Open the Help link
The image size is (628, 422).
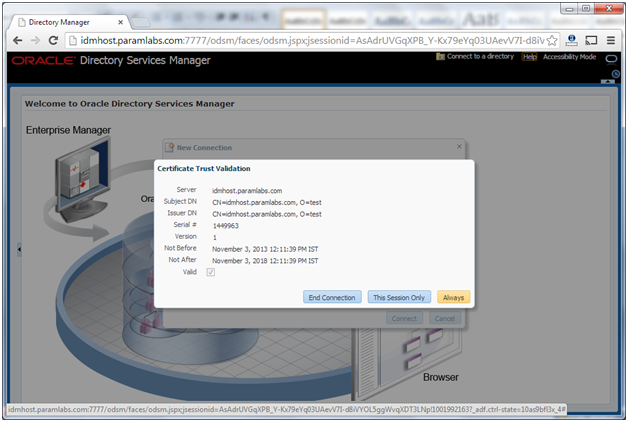tap(529, 57)
